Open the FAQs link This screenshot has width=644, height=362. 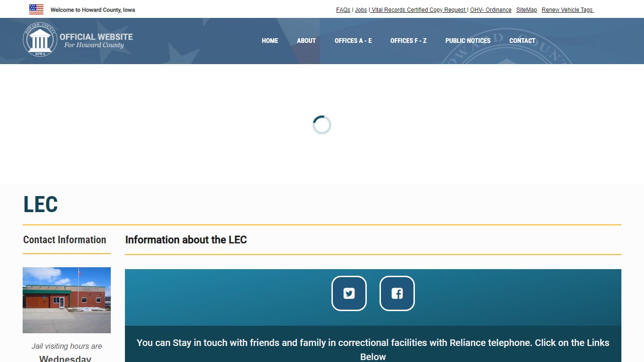[343, 10]
